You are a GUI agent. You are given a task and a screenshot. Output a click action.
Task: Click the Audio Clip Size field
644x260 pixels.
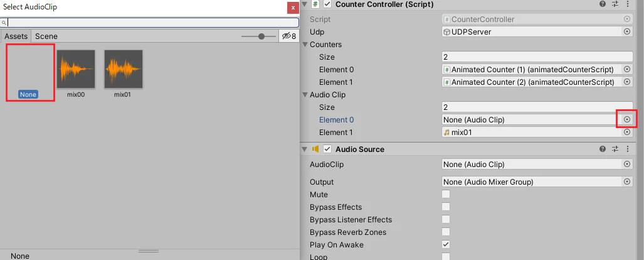(537, 107)
